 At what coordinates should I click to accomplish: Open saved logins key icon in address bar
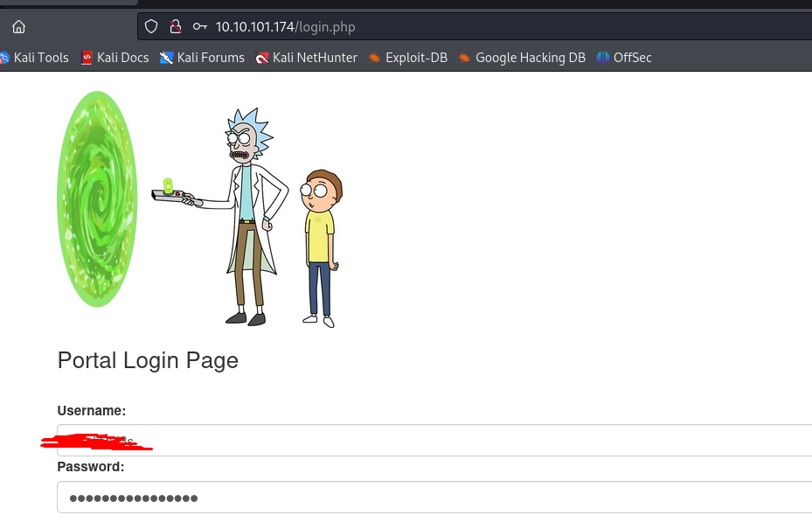[x=200, y=26]
